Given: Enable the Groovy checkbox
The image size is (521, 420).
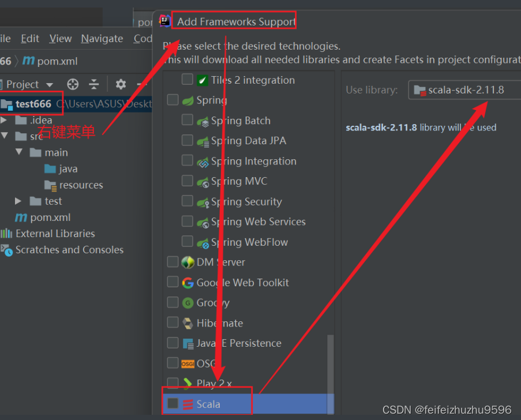Looking at the screenshot, I should pos(173,302).
